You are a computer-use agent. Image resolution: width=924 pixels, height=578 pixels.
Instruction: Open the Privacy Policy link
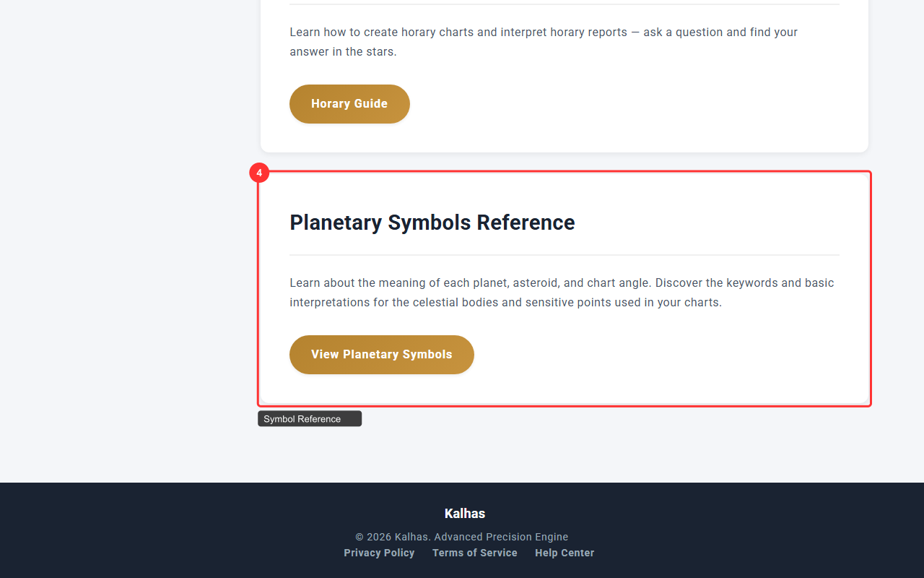pos(379,553)
